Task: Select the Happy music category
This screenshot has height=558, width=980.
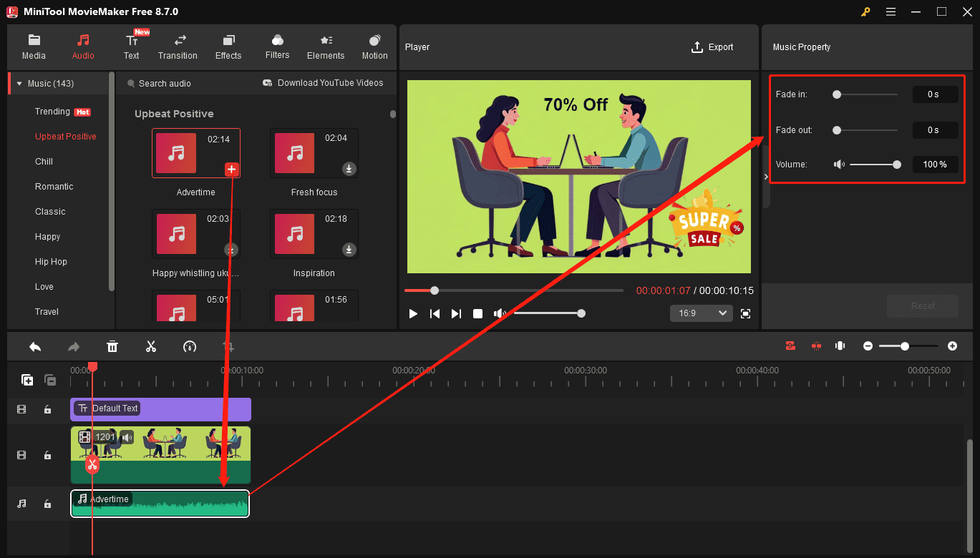Action: click(48, 237)
